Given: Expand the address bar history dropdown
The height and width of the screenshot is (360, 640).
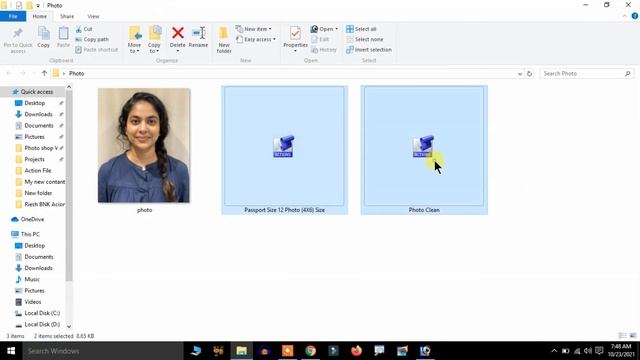Looking at the screenshot, I should click(x=520, y=74).
